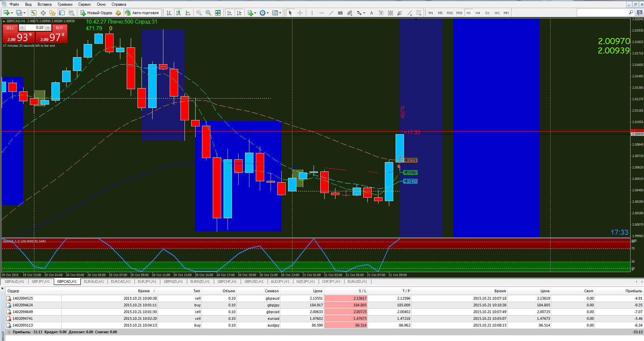Image resolution: width=644 pixels, height=341 pixels.
Task: Select the Fibonacci retracement tool
Action: pos(418,13)
